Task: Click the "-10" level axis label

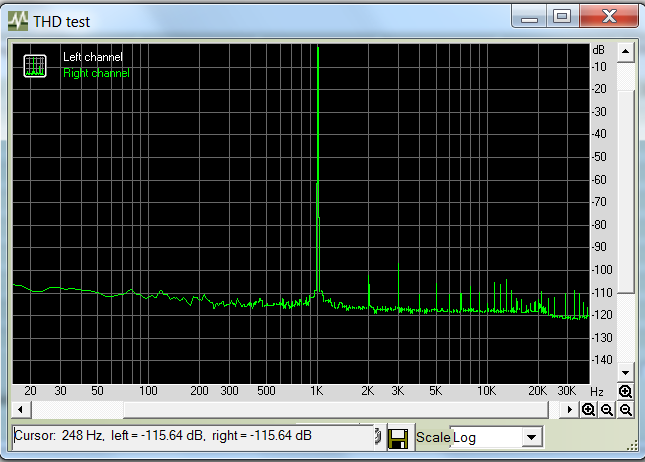Action: (x=599, y=67)
